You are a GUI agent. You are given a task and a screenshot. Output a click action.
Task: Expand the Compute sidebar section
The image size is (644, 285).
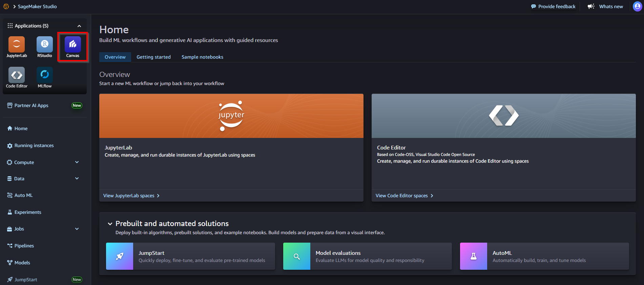pyautogui.click(x=77, y=162)
